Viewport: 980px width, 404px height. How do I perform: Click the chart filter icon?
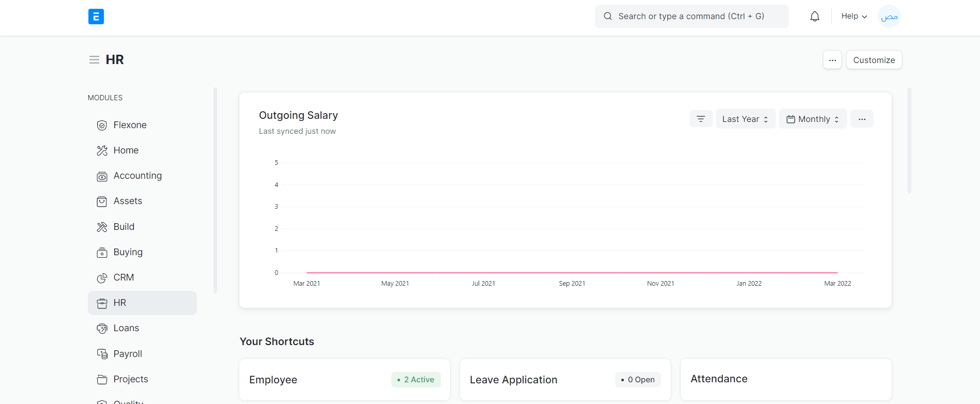click(x=701, y=119)
